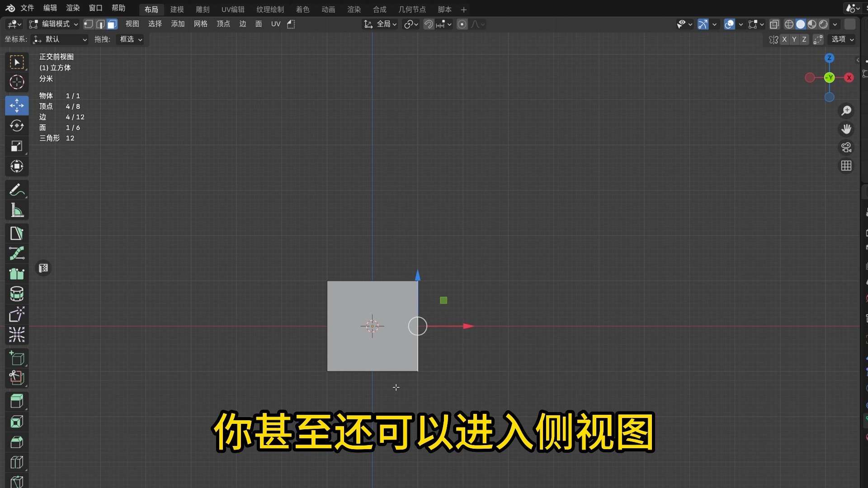Select the Annotate pencil tool
The image size is (868, 488).
[x=17, y=190]
